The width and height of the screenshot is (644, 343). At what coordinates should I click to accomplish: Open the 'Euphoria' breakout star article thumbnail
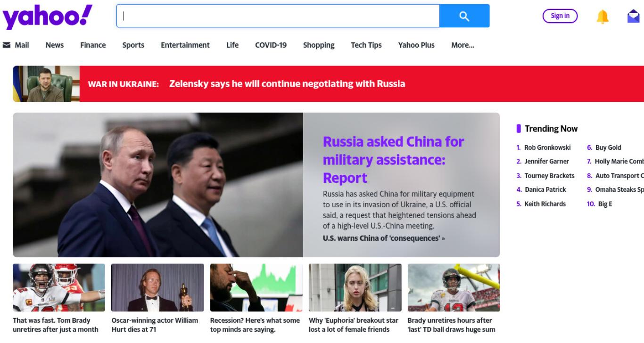point(355,287)
